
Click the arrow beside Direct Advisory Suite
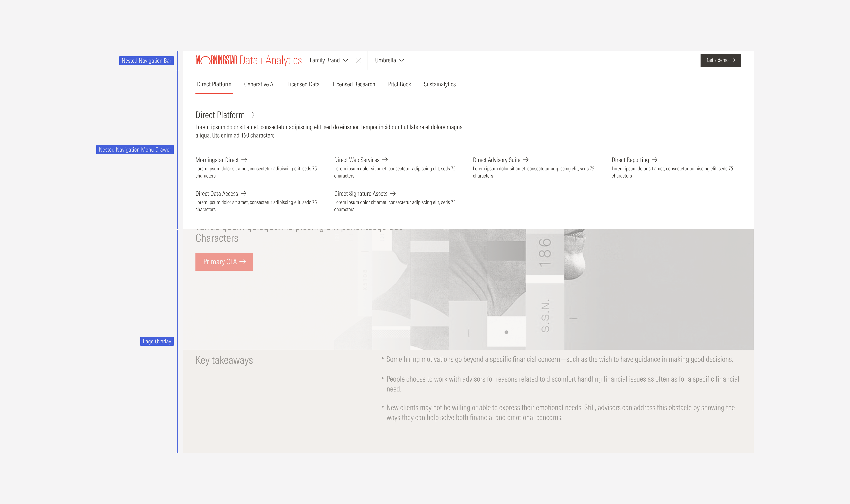click(x=526, y=160)
